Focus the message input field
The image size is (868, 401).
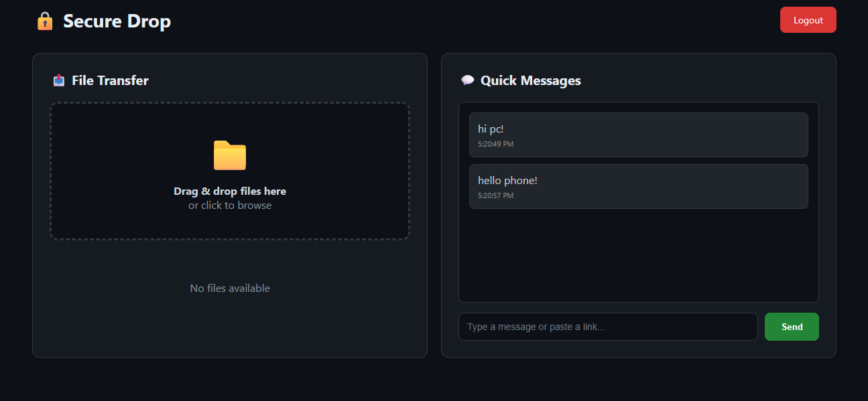click(x=607, y=327)
